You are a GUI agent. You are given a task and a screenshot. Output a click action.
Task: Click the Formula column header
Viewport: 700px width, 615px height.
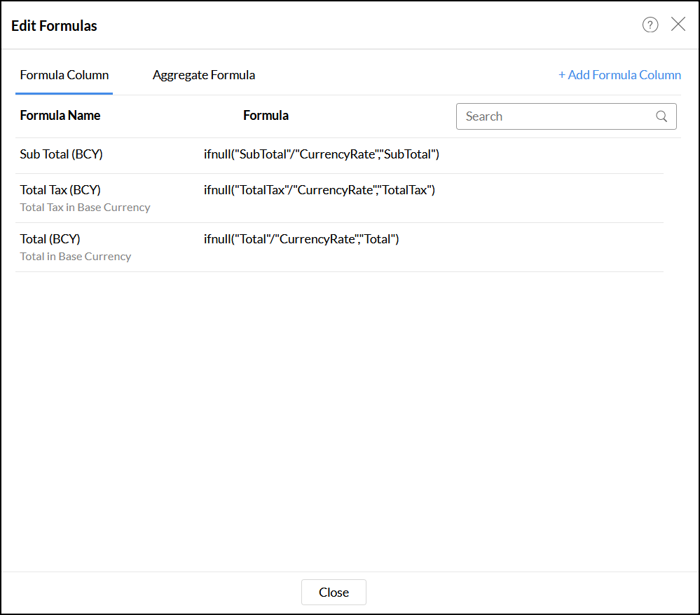click(x=266, y=116)
